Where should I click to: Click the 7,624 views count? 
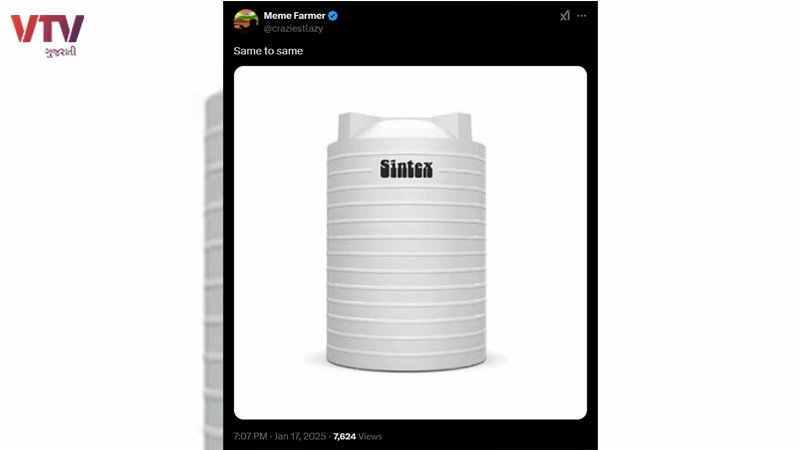(x=344, y=436)
